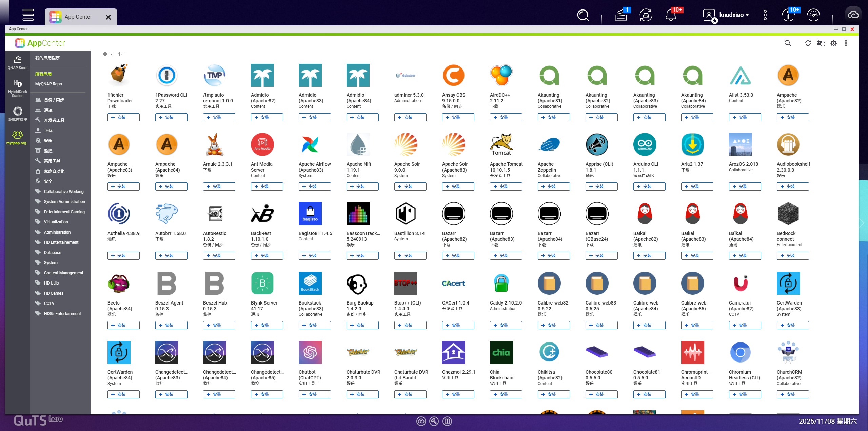Click the manual install app icon
Image resolution: width=868 pixels, height=431 pixels.
click(x=821, y=43)
